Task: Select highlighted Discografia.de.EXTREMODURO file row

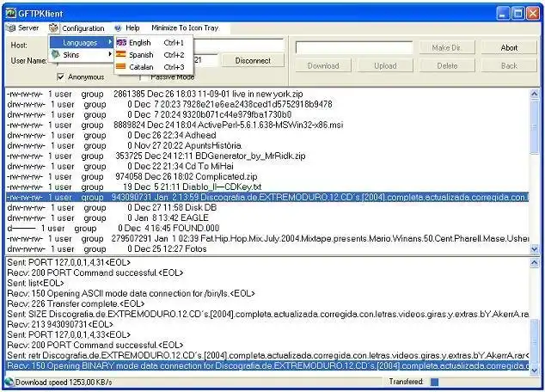Action: coord(267,198)
